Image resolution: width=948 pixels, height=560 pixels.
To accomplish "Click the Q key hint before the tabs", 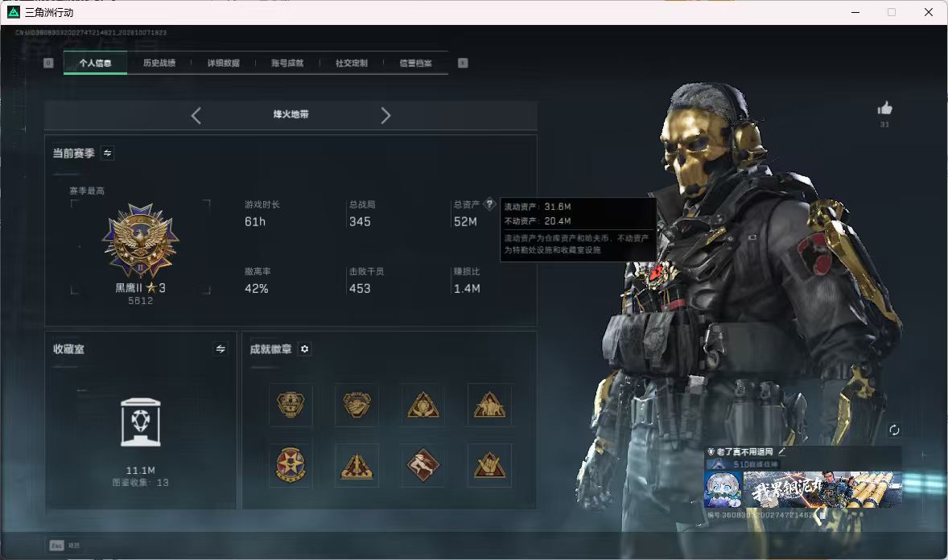I will coord(48,63).
